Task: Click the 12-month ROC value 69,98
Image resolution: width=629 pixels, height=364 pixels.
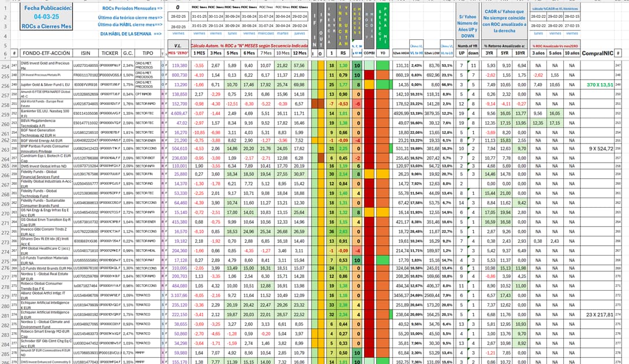Action: click(x=299, y=85)
